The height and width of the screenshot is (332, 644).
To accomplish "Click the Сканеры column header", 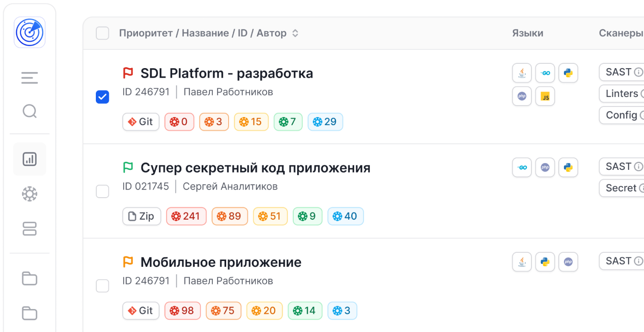I will click(621, 33).
